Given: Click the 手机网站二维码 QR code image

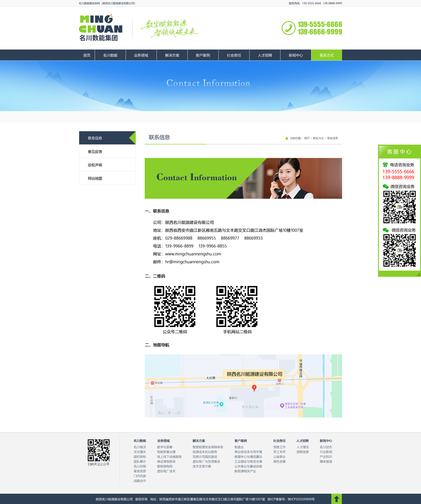Looking at the screenshot, I should coord(237,306).
